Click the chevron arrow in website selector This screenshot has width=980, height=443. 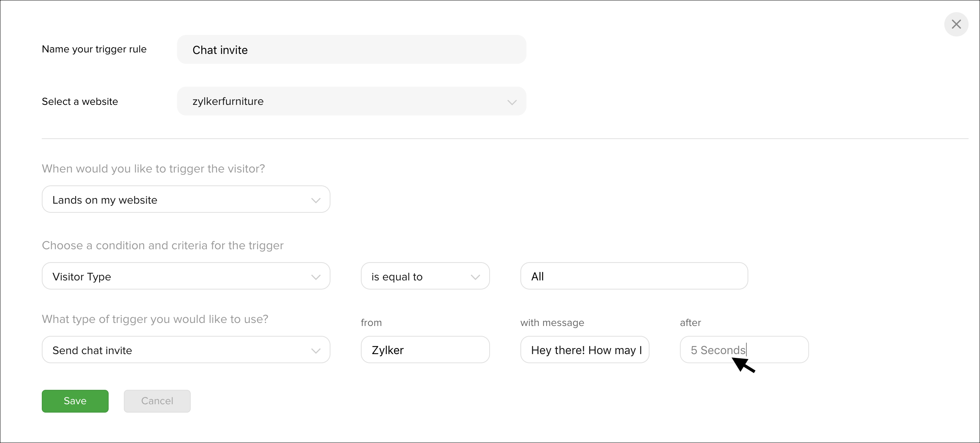coord(512,102)
